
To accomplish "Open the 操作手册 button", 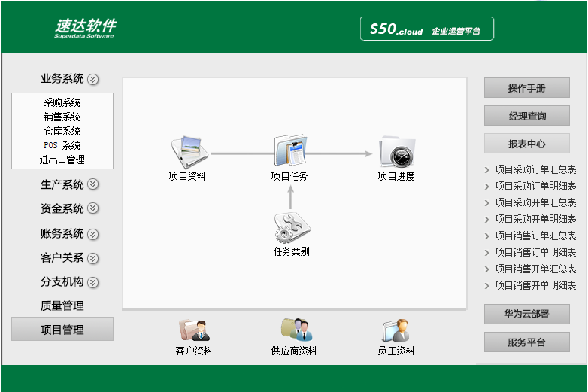I will click(527, 88).
